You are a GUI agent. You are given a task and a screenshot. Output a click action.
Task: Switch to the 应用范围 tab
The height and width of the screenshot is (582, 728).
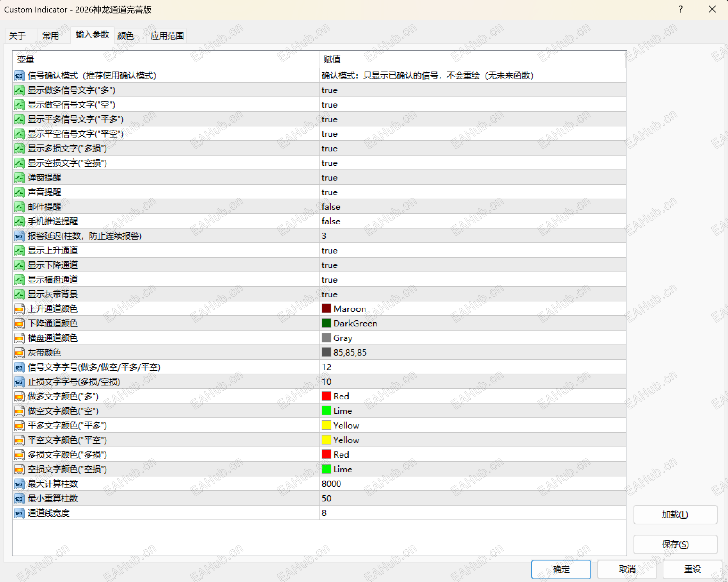[167, 36]
